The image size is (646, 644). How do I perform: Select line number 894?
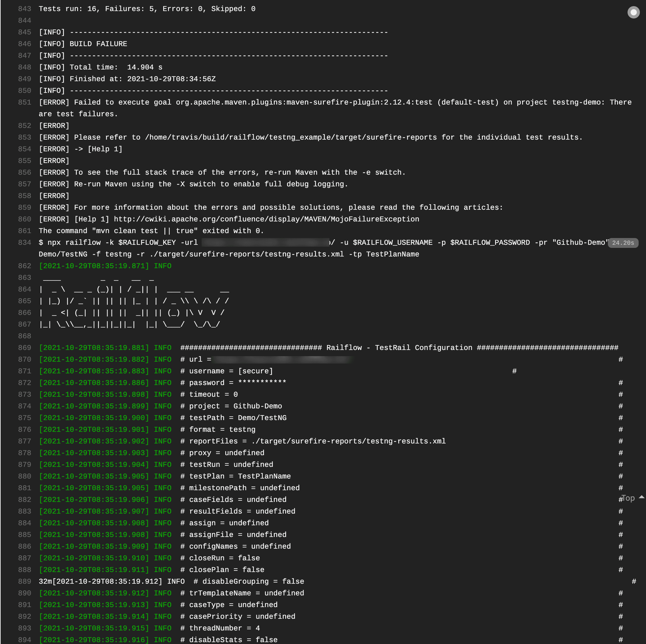pyautogui.click(x=24, y=640)
